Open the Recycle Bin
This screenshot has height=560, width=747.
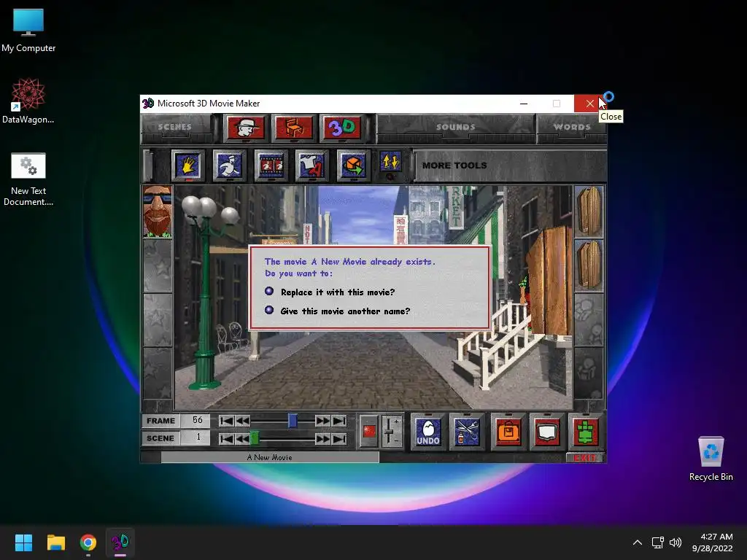point(711,459)
